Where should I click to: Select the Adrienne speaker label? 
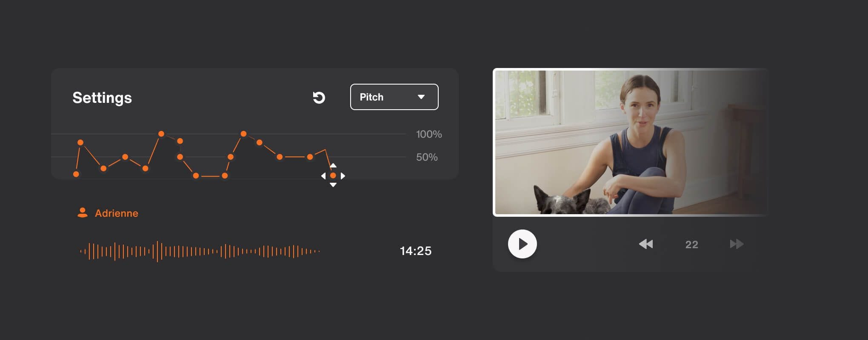pos(116,213)
